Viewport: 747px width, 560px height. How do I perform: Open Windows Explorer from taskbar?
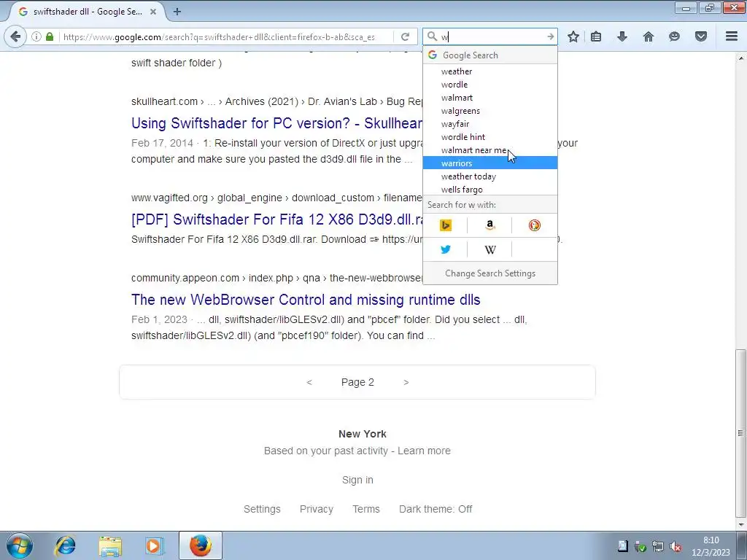(110, 545)
